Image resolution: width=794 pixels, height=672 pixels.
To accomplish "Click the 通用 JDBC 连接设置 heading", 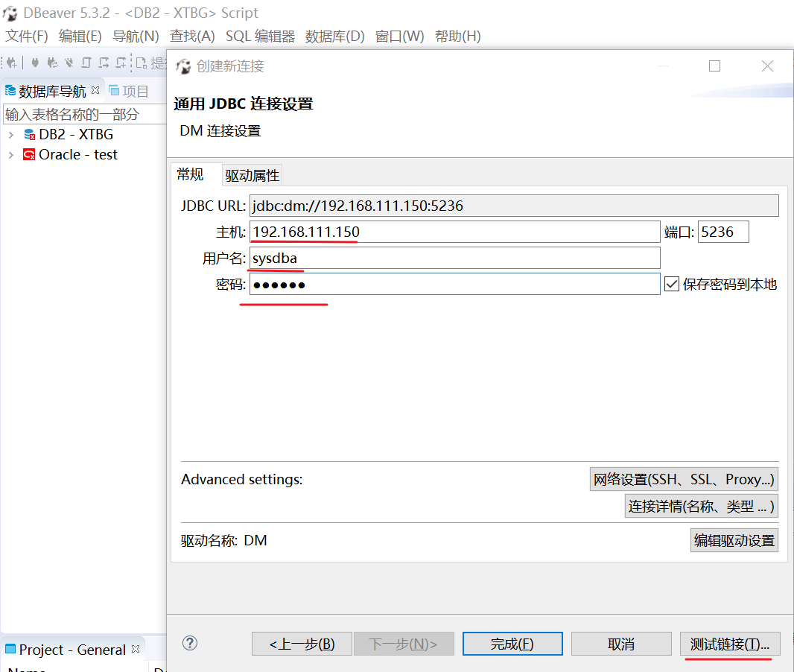I will pos(243,104).
